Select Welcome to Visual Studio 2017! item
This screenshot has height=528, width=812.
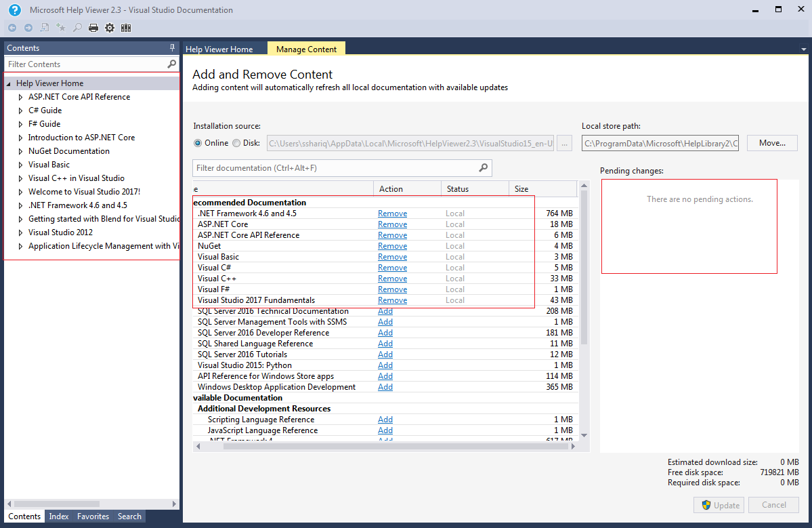pyautogui.click(x=84, y=192)
